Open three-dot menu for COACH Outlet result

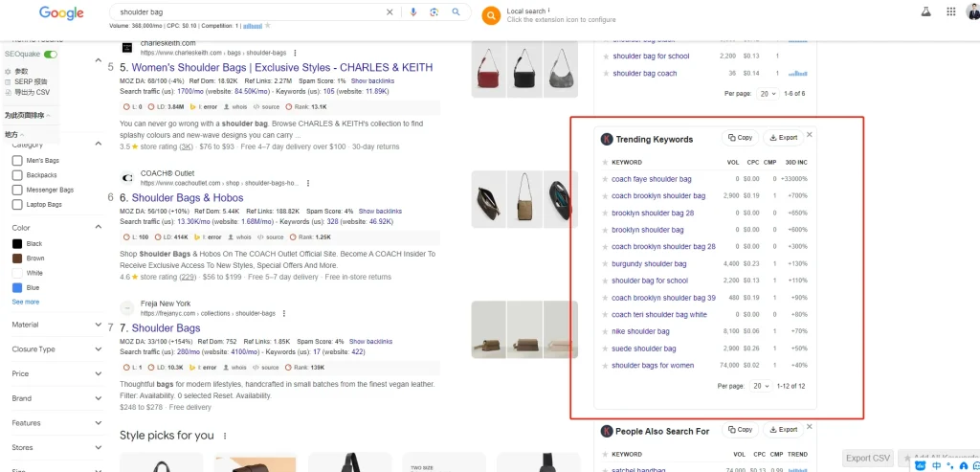tap(308, 183)
